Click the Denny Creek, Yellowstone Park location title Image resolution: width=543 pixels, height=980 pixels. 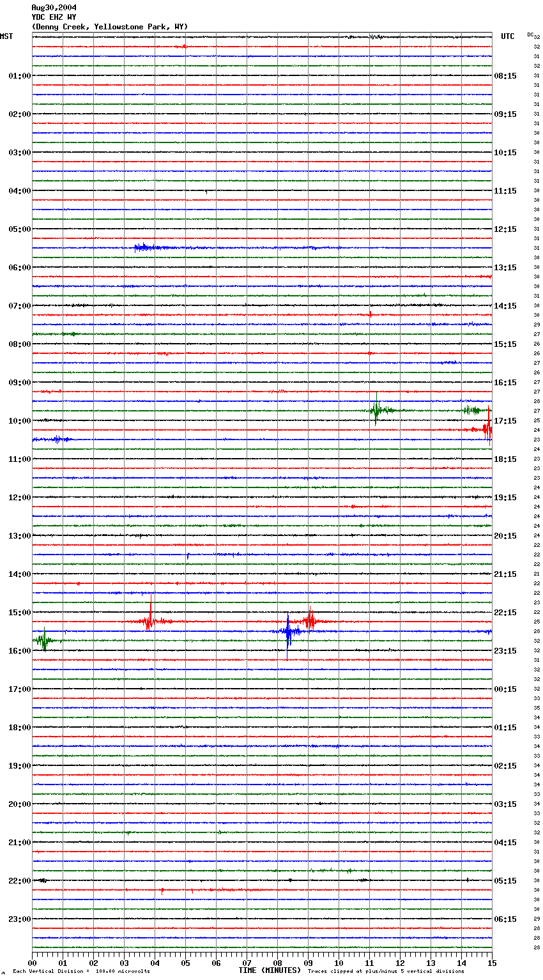[110, 27]
